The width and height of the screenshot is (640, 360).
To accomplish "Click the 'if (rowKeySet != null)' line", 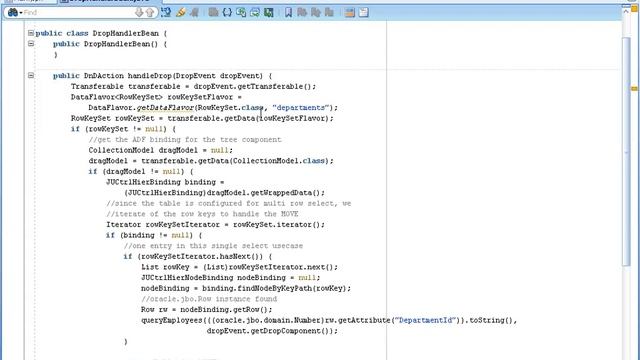I will 123,129.
